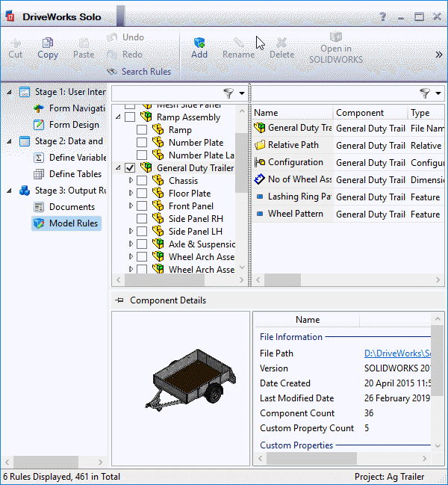Click the Cut toolbar icon
The image size is (448, 485).
coord(15,43)
